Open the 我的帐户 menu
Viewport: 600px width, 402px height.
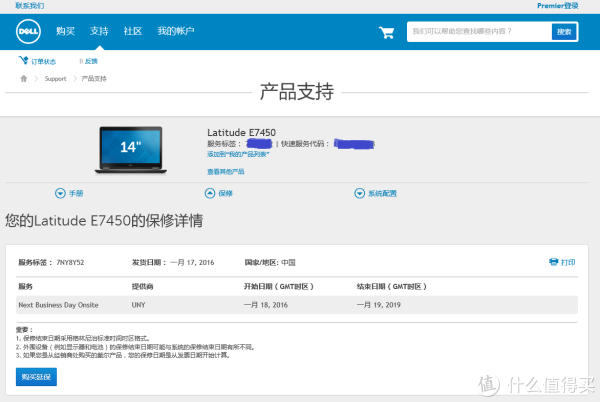(176, 31)
